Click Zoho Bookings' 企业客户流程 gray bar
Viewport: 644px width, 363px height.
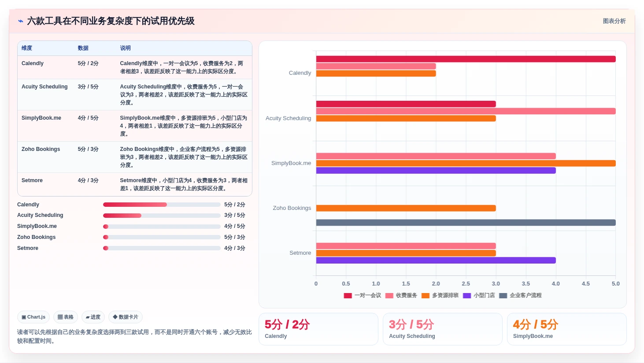point(466,223)
